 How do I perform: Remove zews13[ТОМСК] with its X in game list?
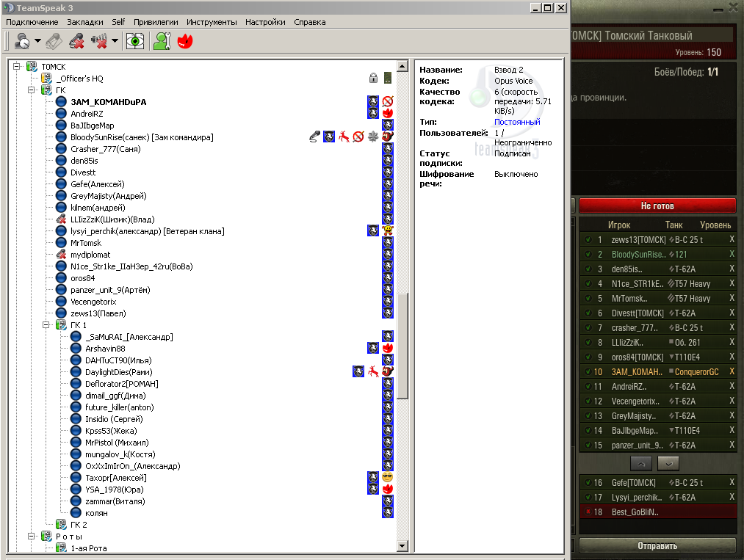tap(732, 239)
